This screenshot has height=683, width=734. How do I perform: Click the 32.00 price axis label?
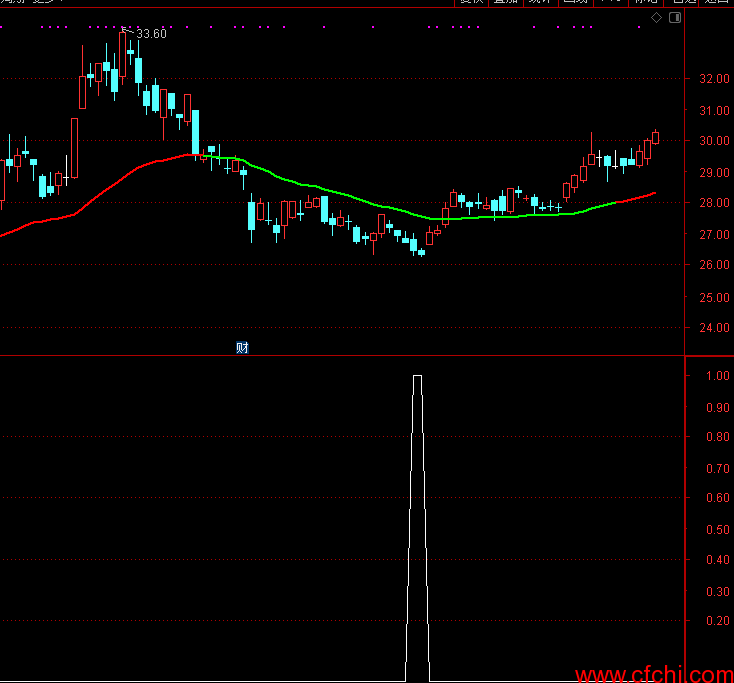714,79
